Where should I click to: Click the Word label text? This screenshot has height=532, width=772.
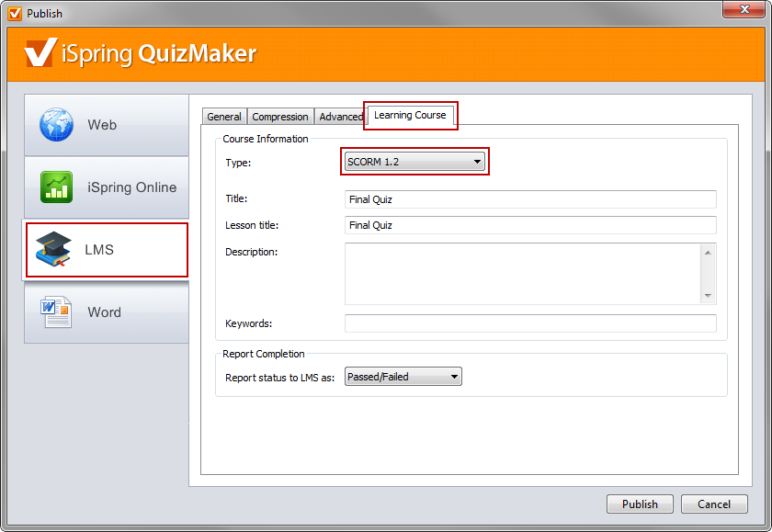[104, 312]
